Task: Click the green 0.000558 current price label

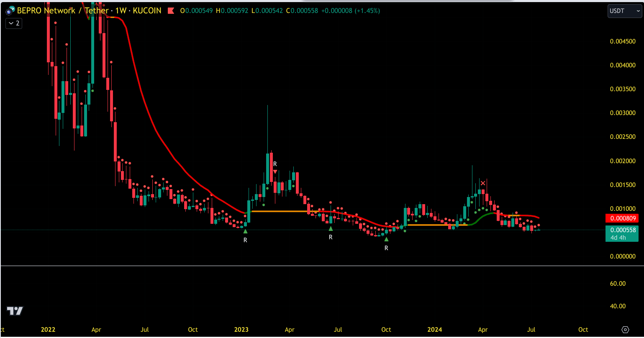Action: [623, 230]
